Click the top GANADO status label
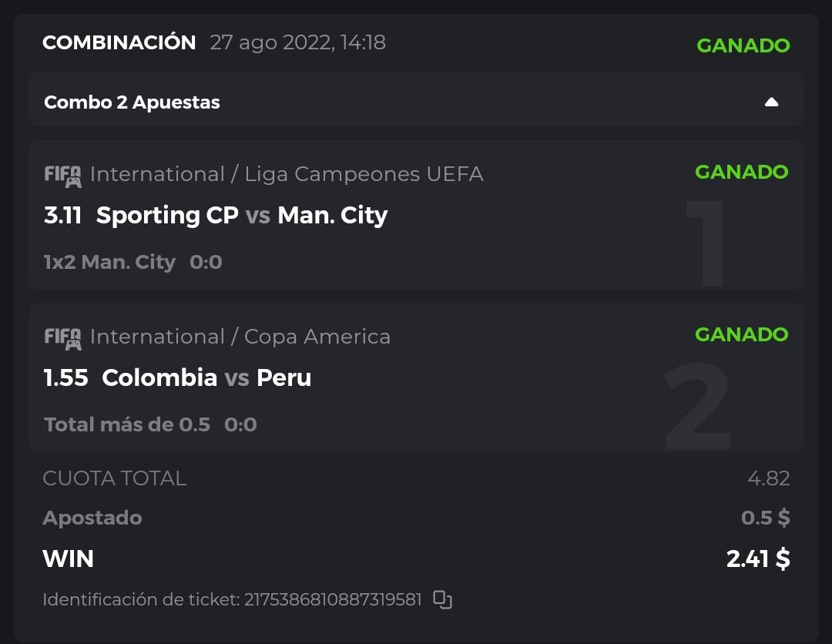The width and height of the screenshot is (832, 644). click(x=743, y=45)
